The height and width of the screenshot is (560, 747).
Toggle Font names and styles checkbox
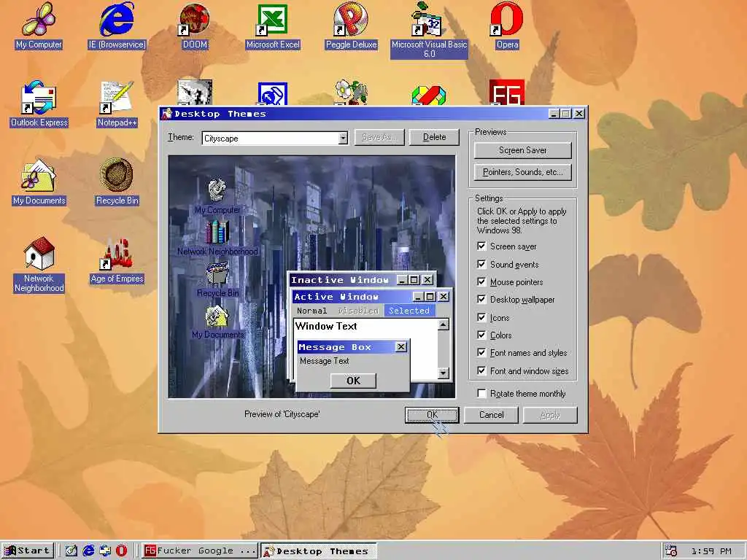[481, 353]
